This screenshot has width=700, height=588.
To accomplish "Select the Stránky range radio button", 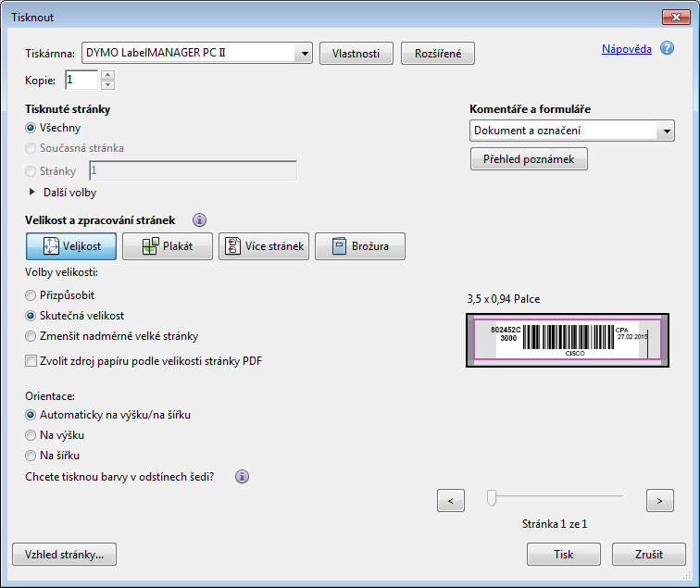I will (x=31, y=171).
